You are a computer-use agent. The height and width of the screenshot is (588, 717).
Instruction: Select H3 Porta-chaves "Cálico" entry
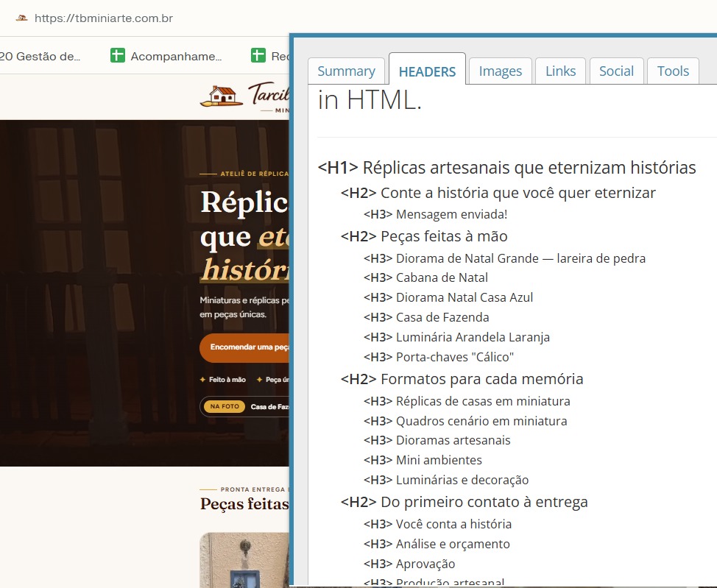tap(439, 357)
